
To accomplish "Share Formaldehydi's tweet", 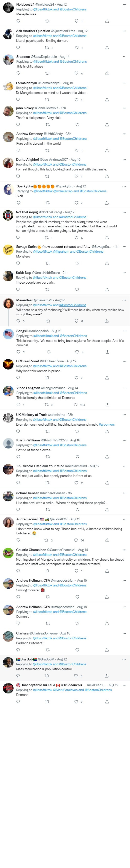I will (x=107, y=100).
